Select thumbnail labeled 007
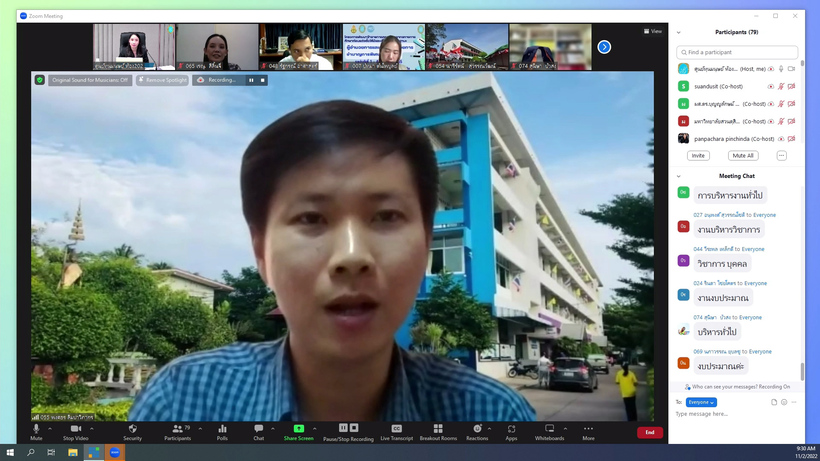Image resolution: width=820 pixels, height=461 pixels. click(x=384, y=47)
